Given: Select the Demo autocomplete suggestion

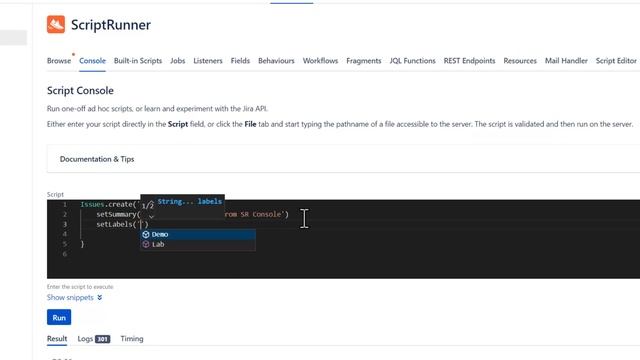Looking at the screenshot, I should pyautogui.click(x=198, y=234).
